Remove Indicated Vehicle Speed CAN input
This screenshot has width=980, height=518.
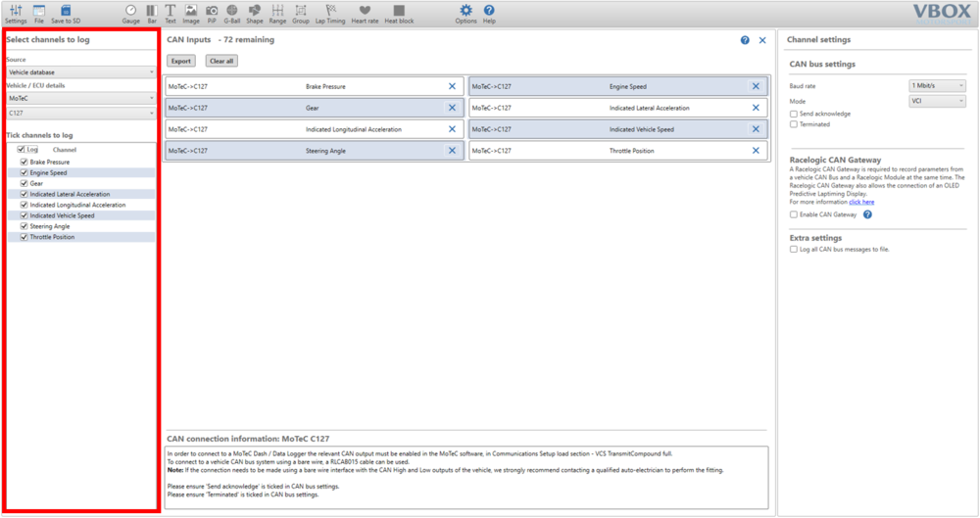coord(756,128)
